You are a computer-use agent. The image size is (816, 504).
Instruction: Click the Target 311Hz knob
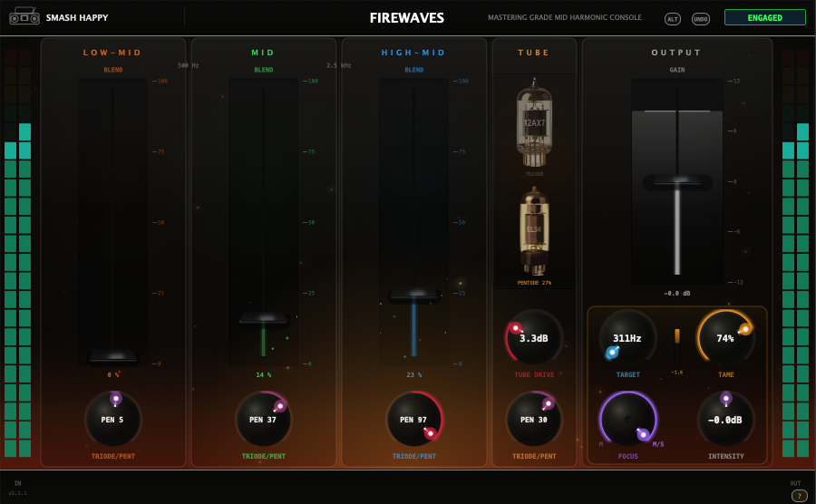(627, 338)
